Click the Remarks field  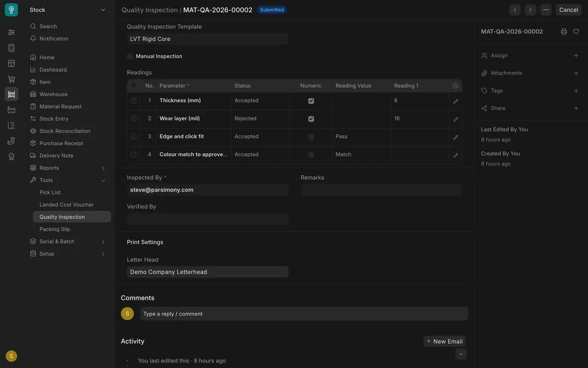tap(381, 190)
